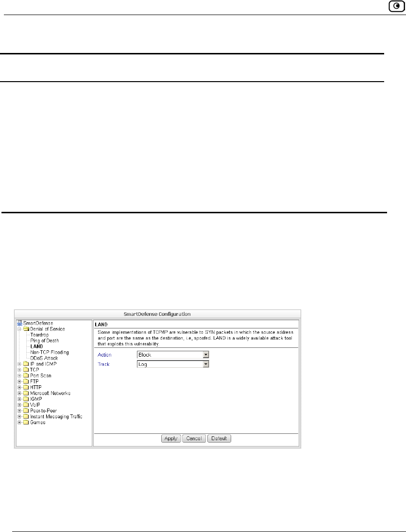Expand the IGMP tree node
Image resolution: width=406 pixels, height=532 pixels.
20,399
